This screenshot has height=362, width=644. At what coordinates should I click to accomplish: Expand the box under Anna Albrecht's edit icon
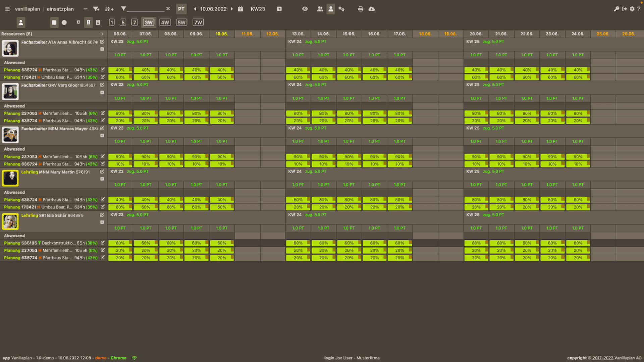coord(102,49)
